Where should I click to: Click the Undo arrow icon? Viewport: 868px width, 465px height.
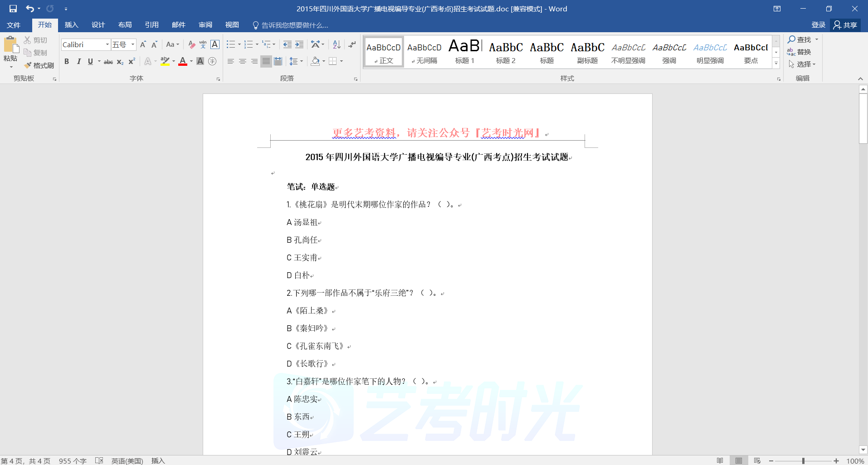29,9
